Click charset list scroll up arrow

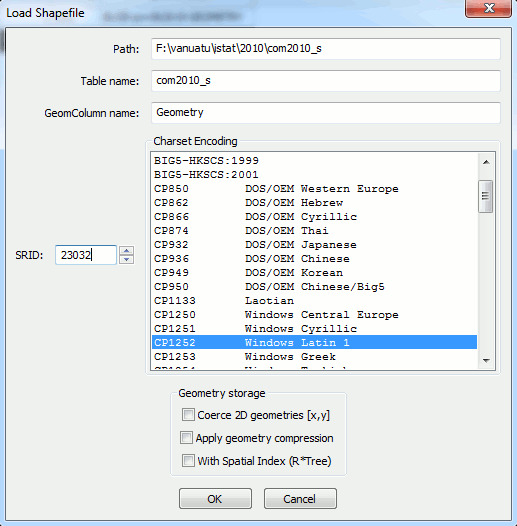click(x=486, y=162)
